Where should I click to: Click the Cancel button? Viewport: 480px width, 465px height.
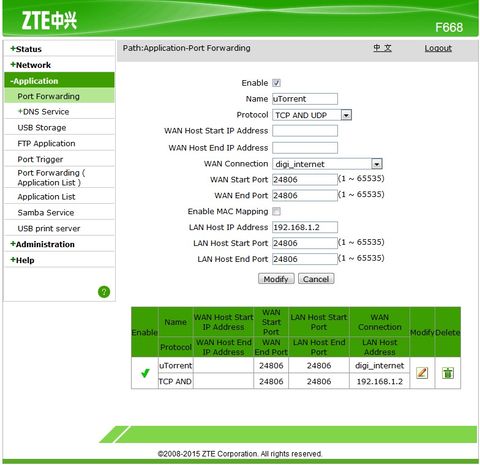316,279
